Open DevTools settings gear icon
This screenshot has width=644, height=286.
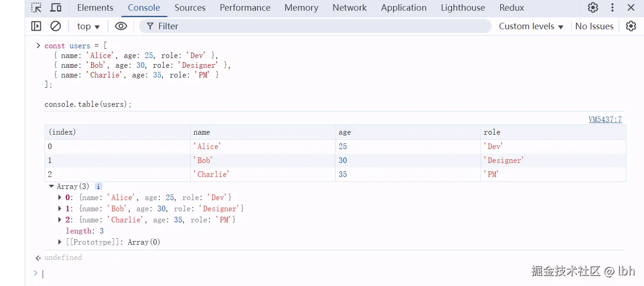pos(593,7)
